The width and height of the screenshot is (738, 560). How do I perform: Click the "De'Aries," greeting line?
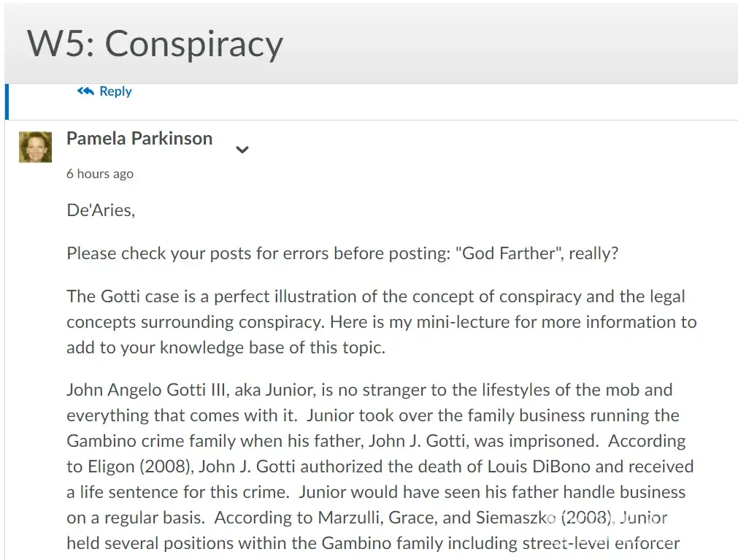pyautogui.click(x=101, y=211)
